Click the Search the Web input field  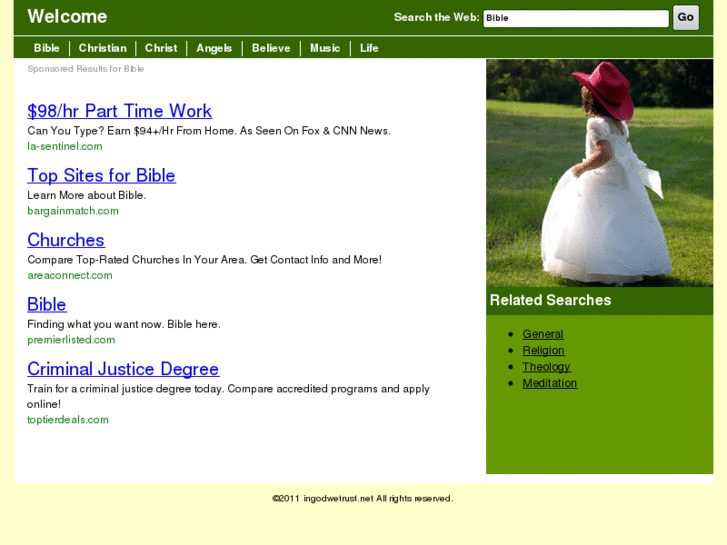[x=576, y=18]
